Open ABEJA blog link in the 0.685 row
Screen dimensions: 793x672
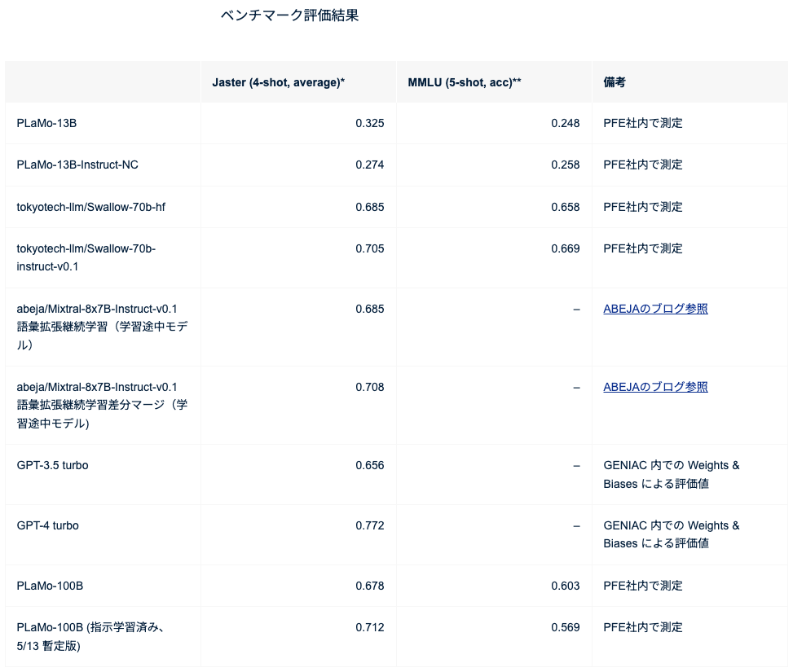[x=655, y=309]
